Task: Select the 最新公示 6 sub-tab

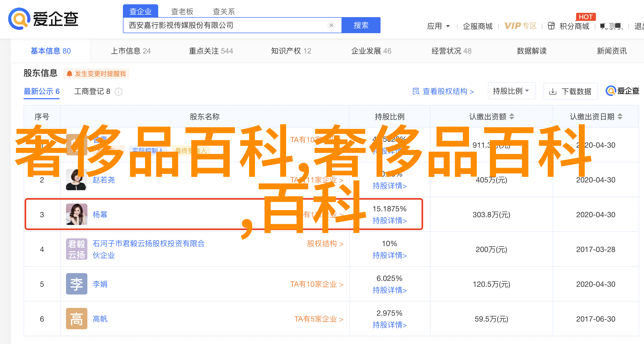Action: point(42,91)
